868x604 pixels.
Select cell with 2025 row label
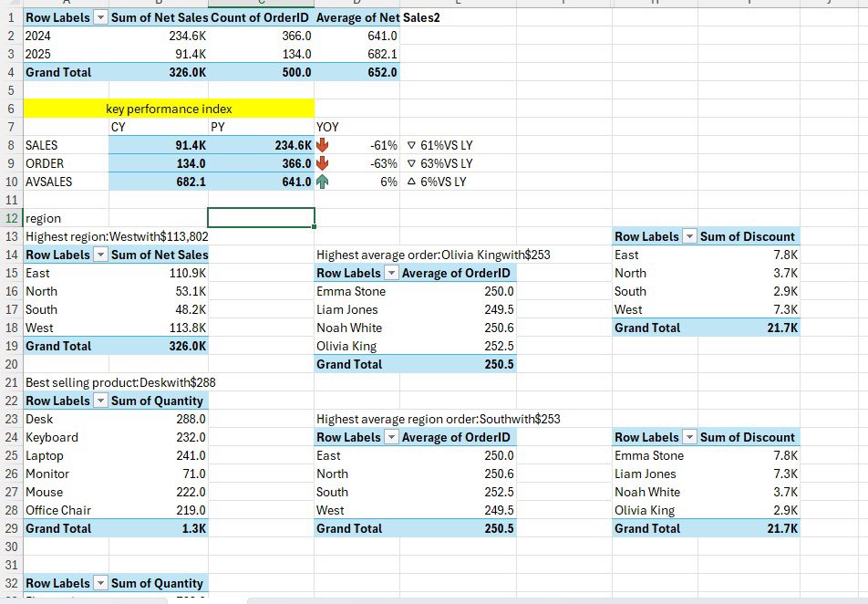click(66, 55)
